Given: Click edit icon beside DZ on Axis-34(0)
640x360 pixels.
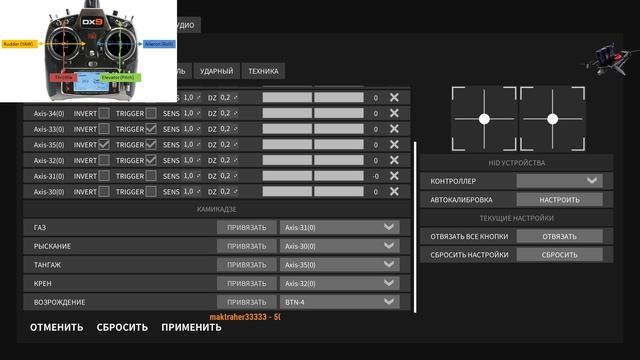Looking at the screenshot, I should 236,113.
